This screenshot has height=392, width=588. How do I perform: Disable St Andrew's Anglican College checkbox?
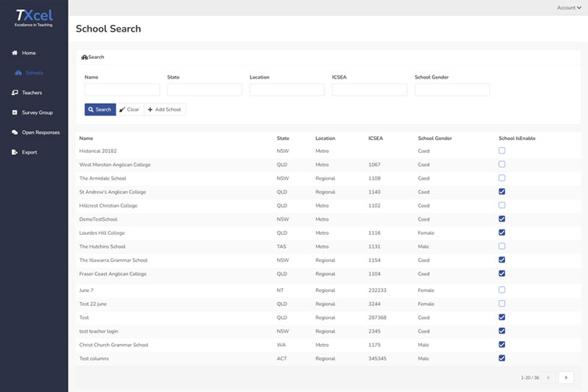click(502, 191)
